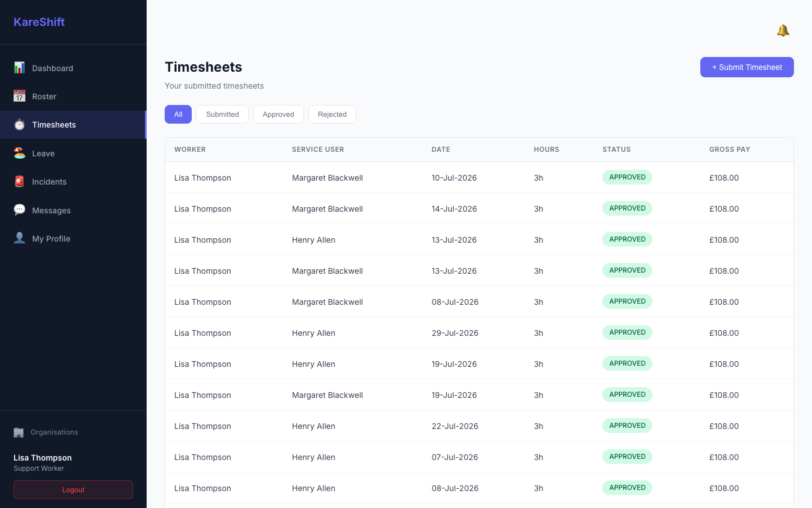Click the WORKER column header
The height and width of the screenshot is (508, 812).
[x=190, y=150]
